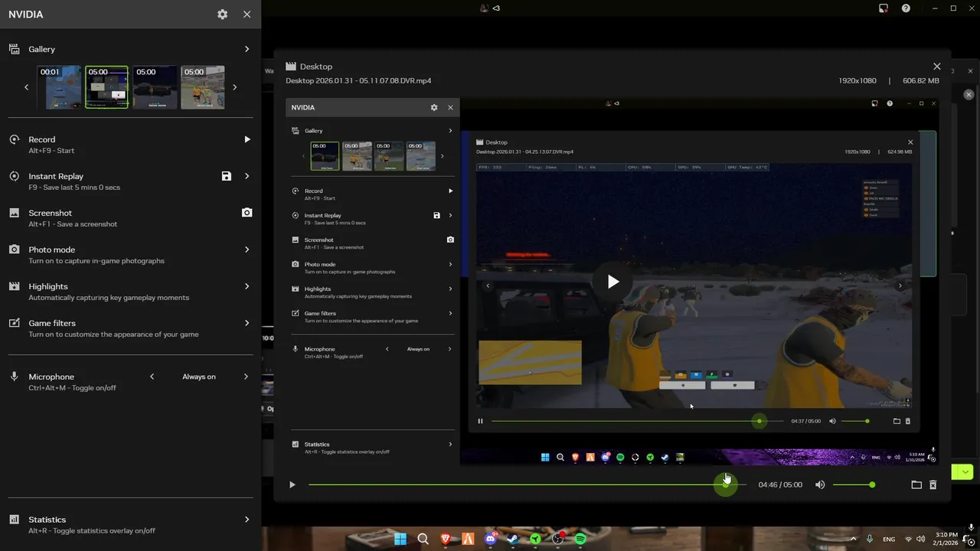Screen dimensions: 980x551
Task: Open Steam from the taskbar
Action: click(513, 539)
